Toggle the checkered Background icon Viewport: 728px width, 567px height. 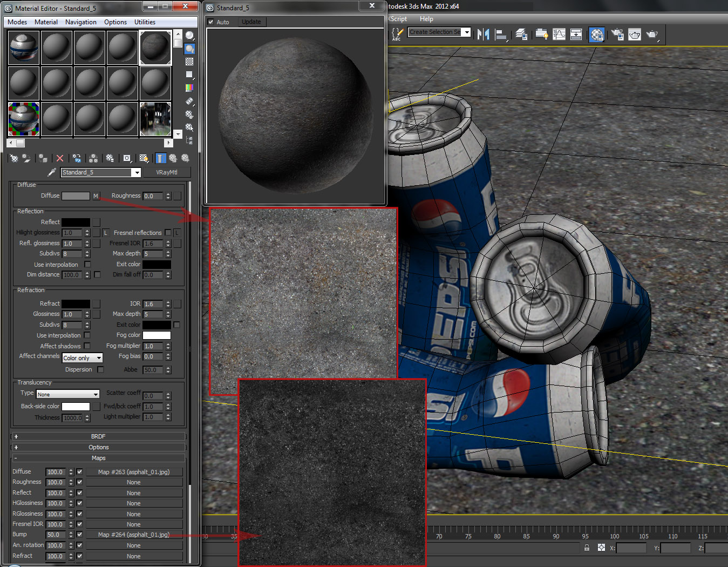tap(189, 62)
